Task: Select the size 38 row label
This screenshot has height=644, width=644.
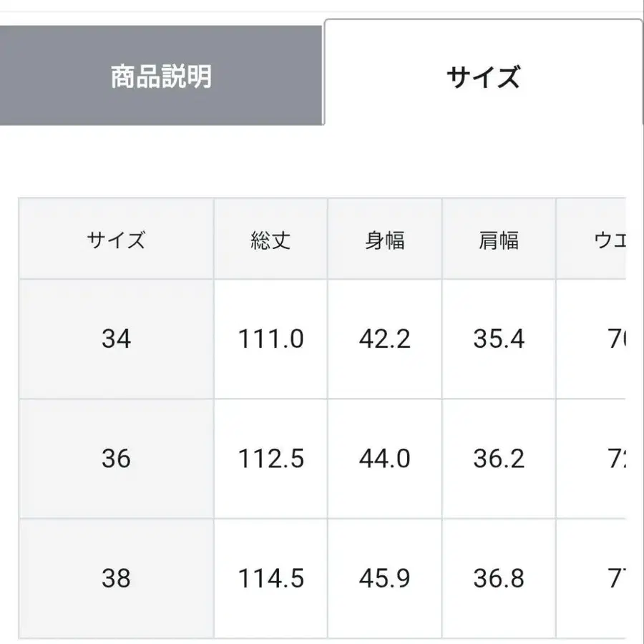Action: (116, 577)
